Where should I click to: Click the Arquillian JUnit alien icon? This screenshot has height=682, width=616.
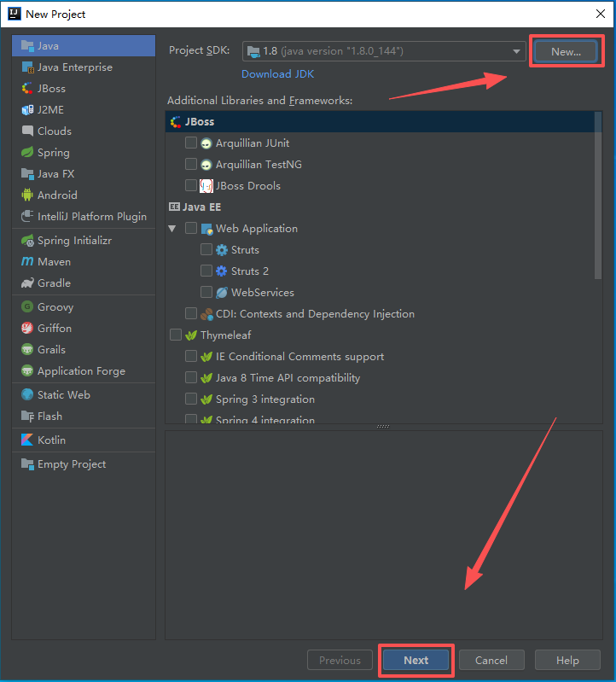tap(206, 143)
